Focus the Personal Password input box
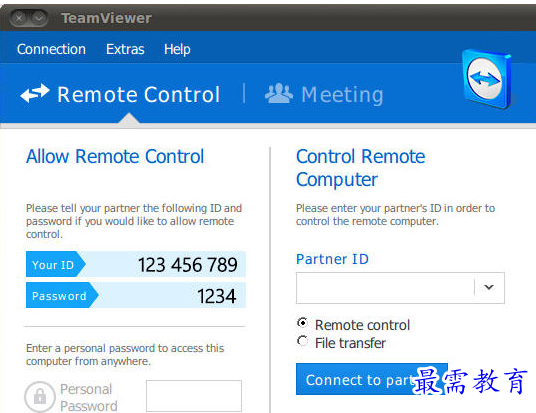The width and height of the screenshot is (536, 413). (x=194, y=396)
